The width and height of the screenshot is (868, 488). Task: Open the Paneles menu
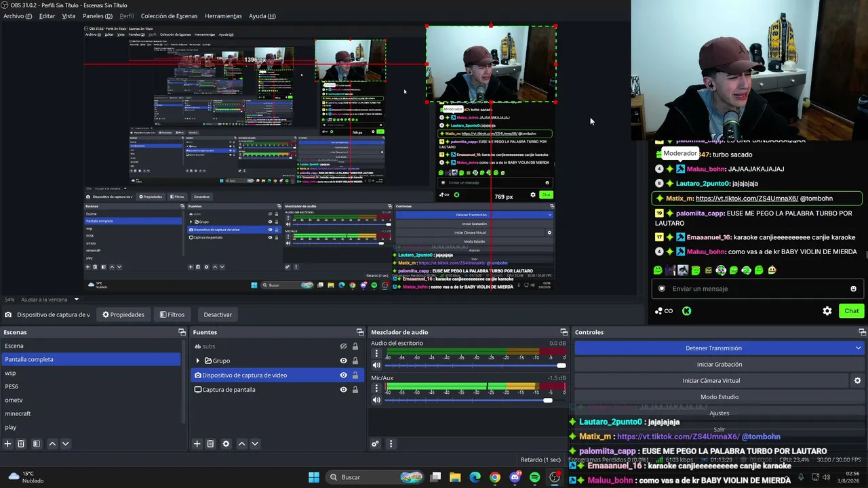tap(98, 16)
